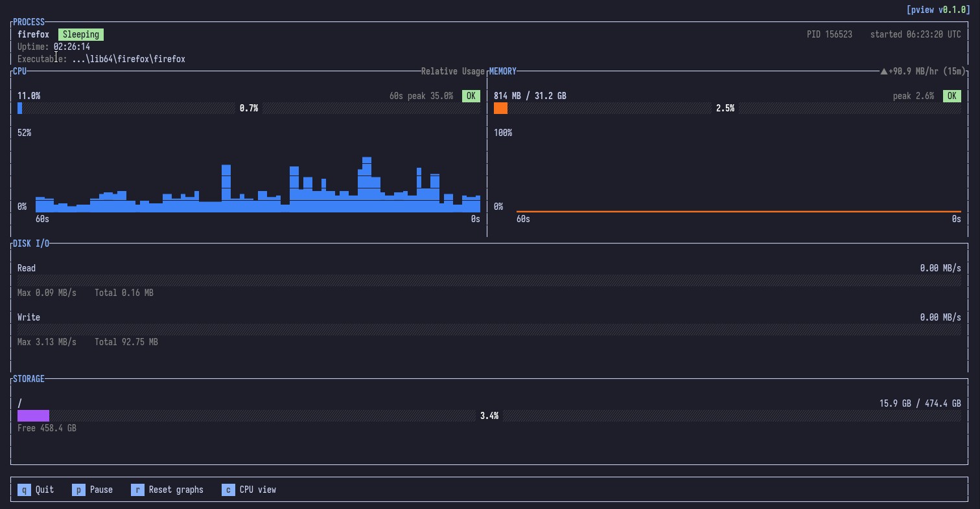The image size is (980, 509).
Task: Click the Relative Usage label
Action: [453, 71]
